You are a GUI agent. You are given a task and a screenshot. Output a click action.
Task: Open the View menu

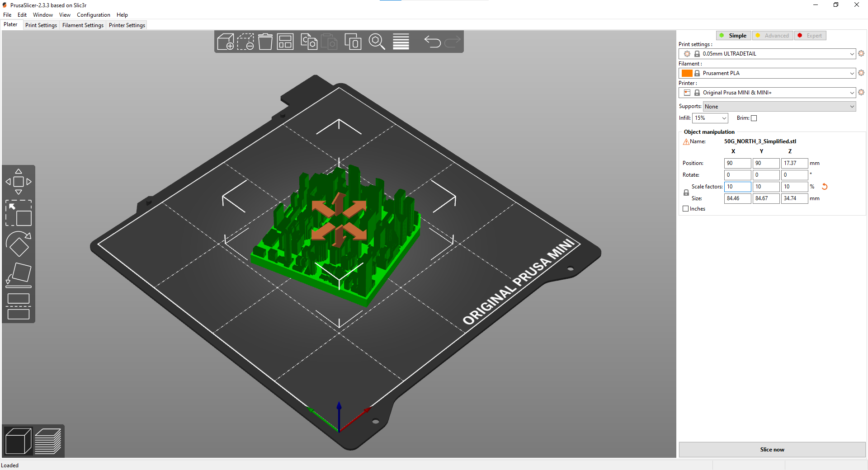pos(65,15)
